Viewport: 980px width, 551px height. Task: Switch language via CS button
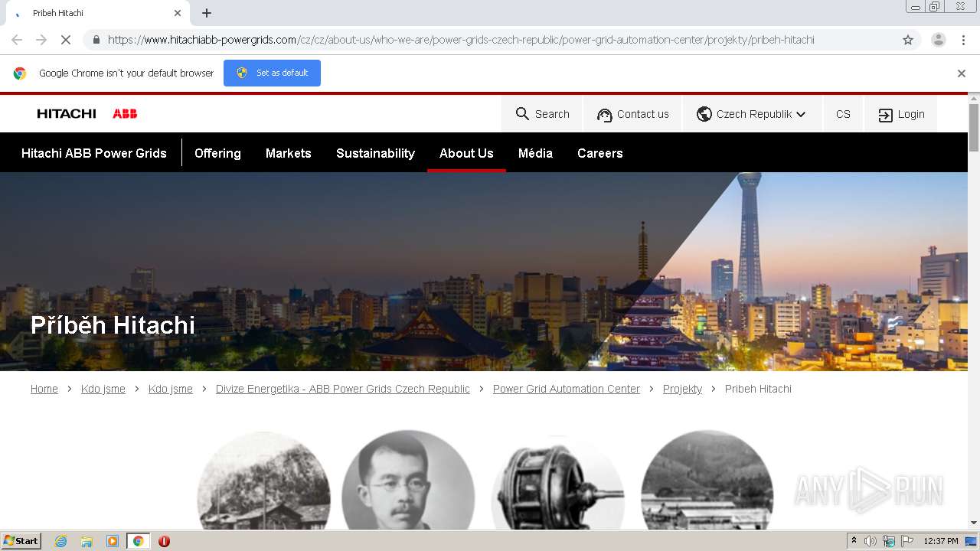click(843, 114)
